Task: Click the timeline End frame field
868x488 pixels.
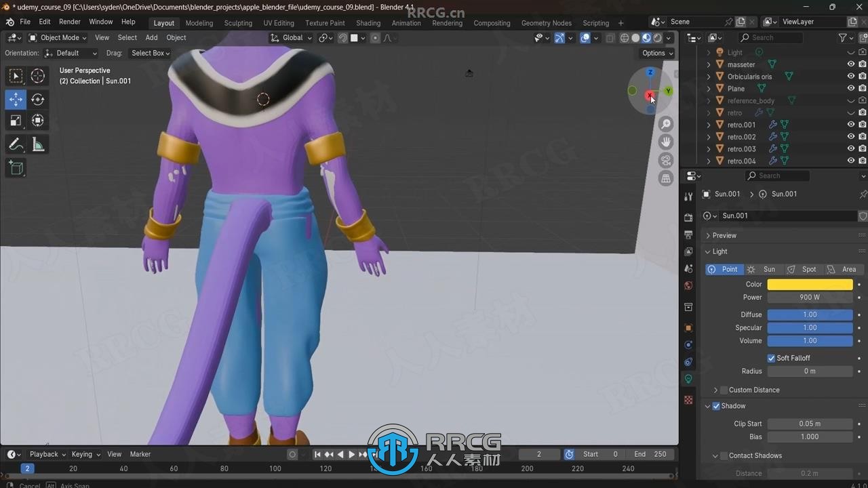Action: click(x=651, y=454)
